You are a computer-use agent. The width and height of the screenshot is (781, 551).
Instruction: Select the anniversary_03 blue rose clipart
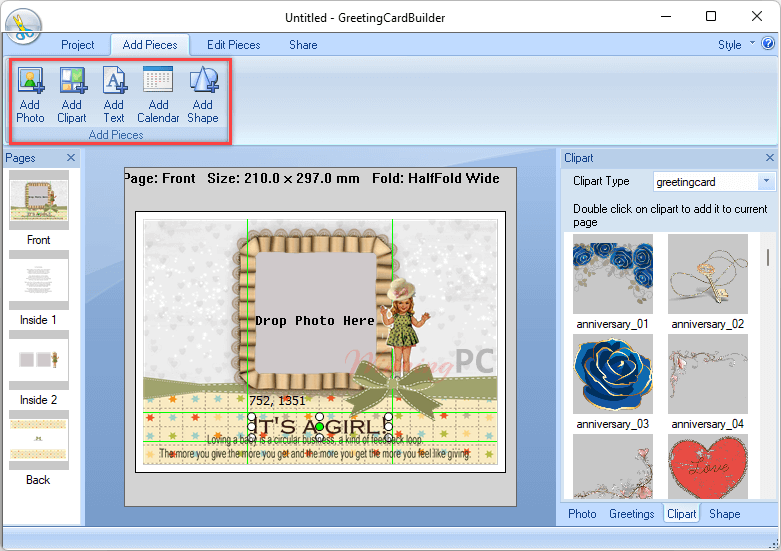click(613, 374)
